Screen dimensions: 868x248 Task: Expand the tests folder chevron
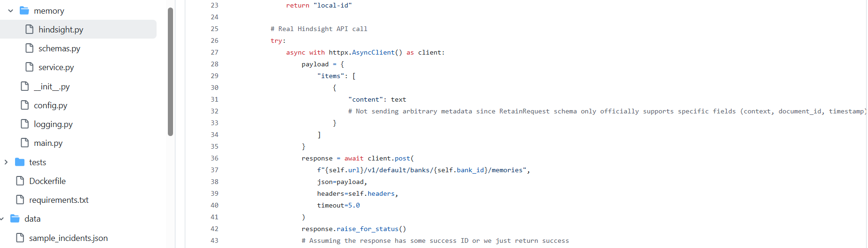[x=6, y=162]
